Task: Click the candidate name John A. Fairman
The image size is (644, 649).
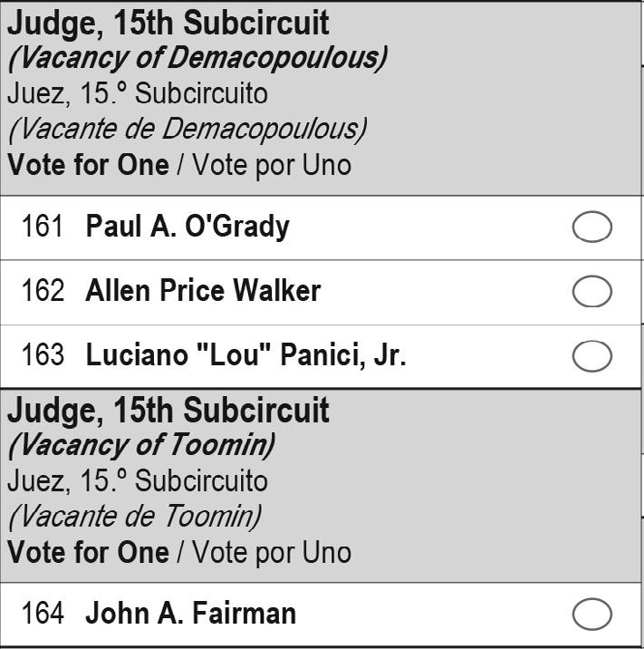Action: click(x=190, y=614)
